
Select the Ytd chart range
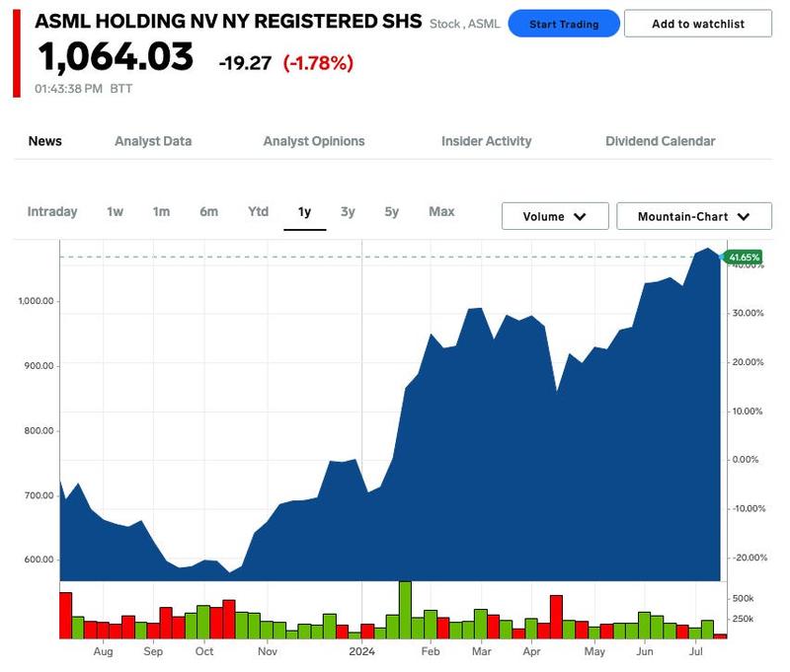258,212
